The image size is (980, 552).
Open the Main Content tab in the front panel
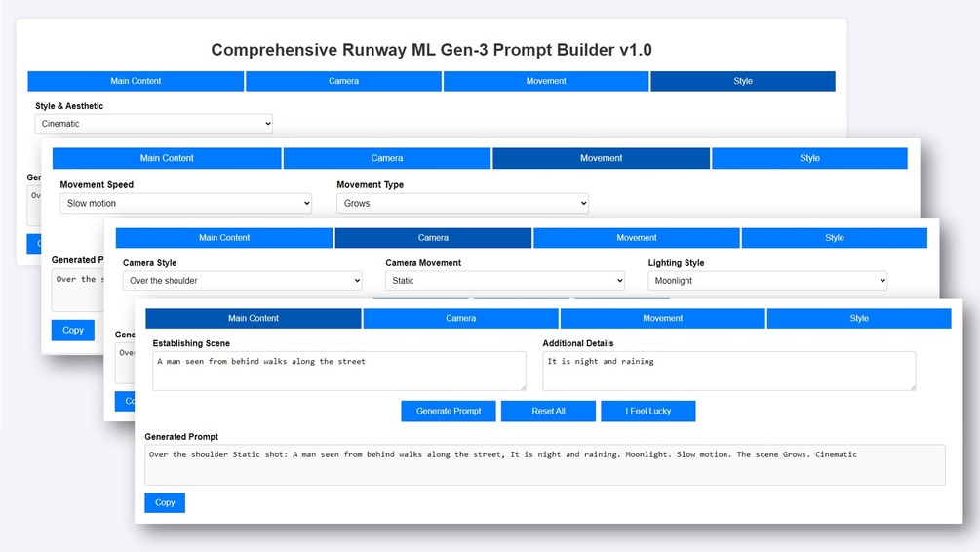(x=254, y=318)
